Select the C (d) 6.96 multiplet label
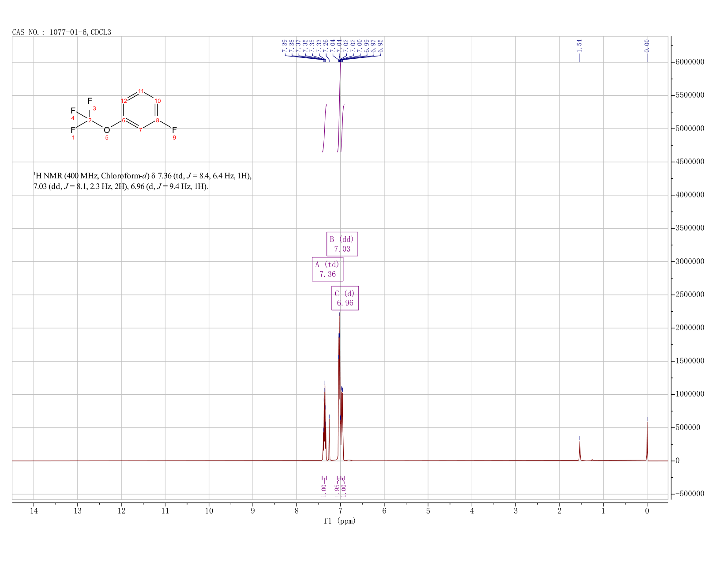 tap(345, 298)
